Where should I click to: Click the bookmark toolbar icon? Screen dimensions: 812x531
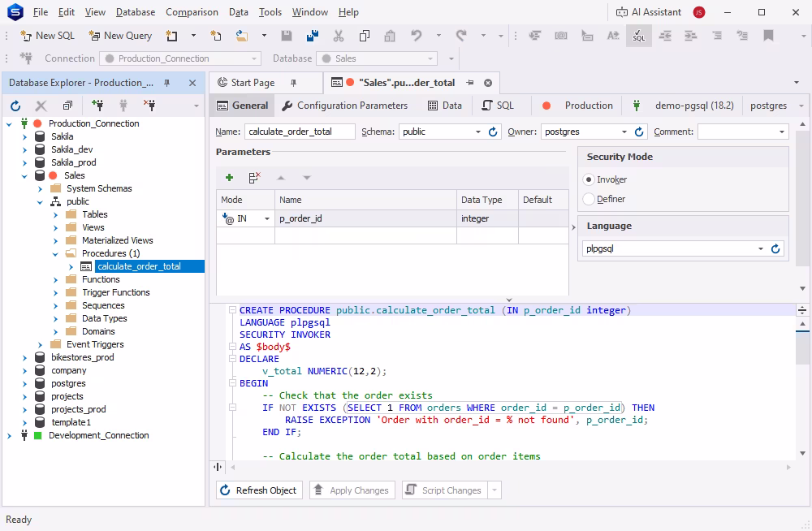[768, 36]
